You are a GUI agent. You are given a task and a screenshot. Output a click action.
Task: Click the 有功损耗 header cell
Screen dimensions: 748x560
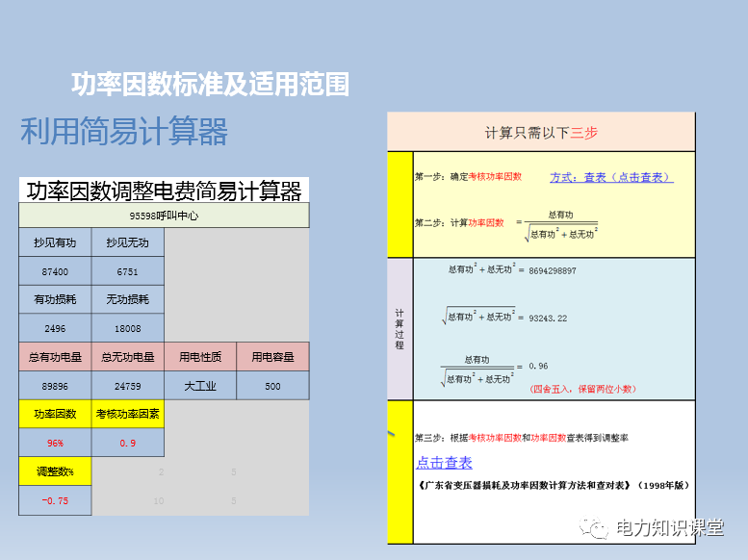pos(55,299)
